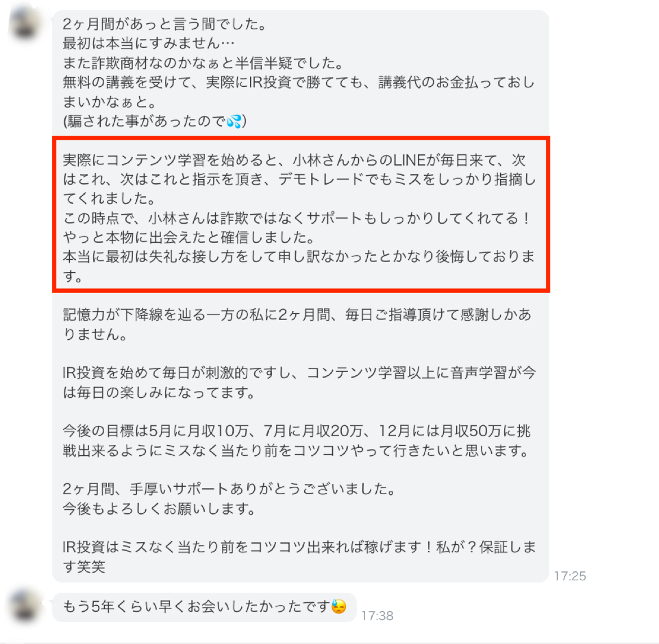The width and height of the screenshot is (659, 644).
Task: Click the paragraph starting 記憶力が下降線を辿る
Action: 297,324
